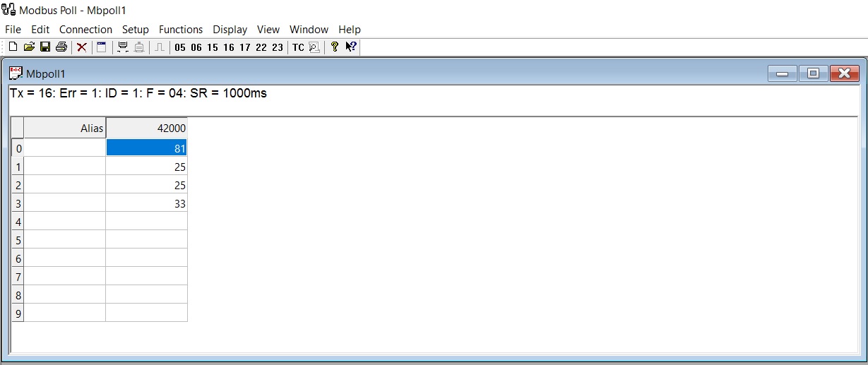The height and width of the screenshot is (365, 868).
Task: Select the row 1 cell with value 25
Action: [147, 167]
